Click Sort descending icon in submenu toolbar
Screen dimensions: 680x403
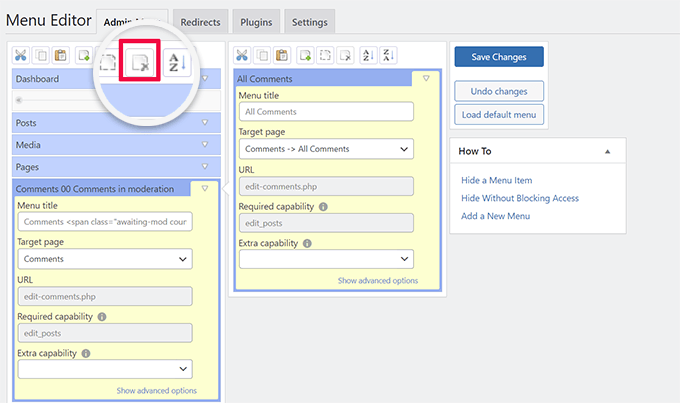pos(388,56)
